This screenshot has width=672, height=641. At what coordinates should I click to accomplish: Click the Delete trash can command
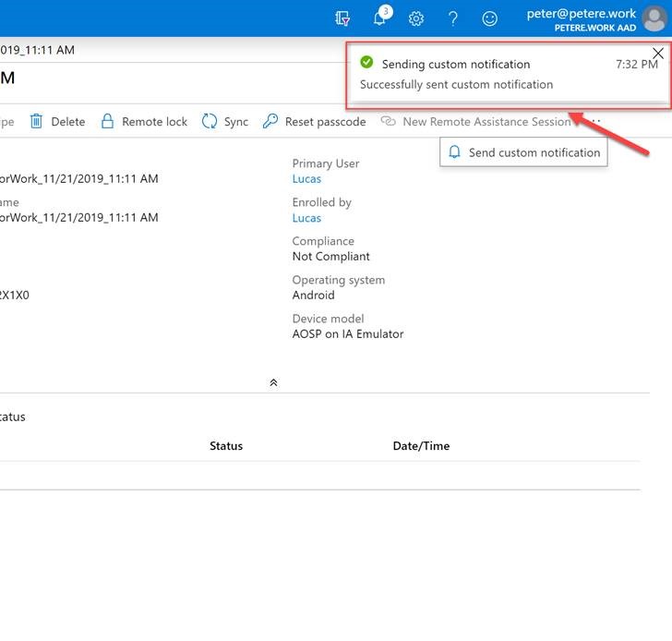point(57,122)
